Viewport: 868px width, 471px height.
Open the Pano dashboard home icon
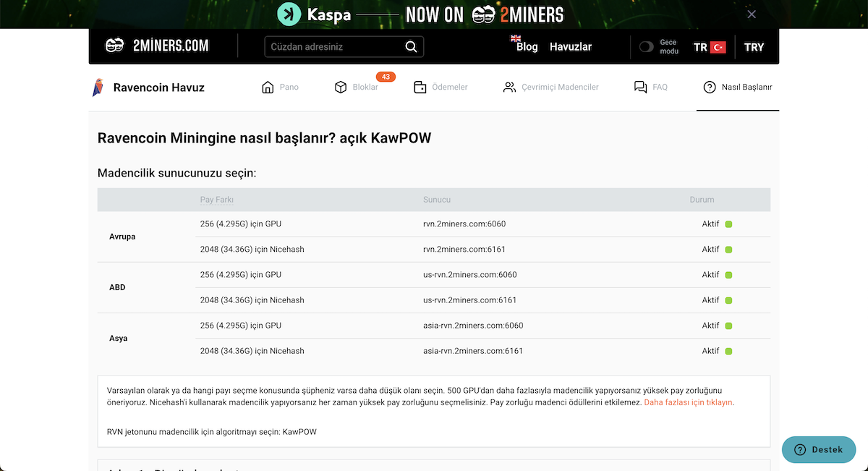(267, 86)
